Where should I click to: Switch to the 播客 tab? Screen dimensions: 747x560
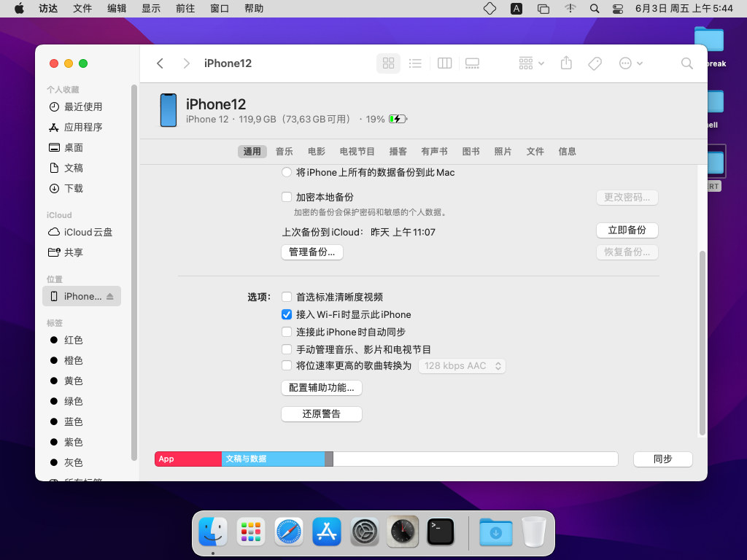pos(398,152)
